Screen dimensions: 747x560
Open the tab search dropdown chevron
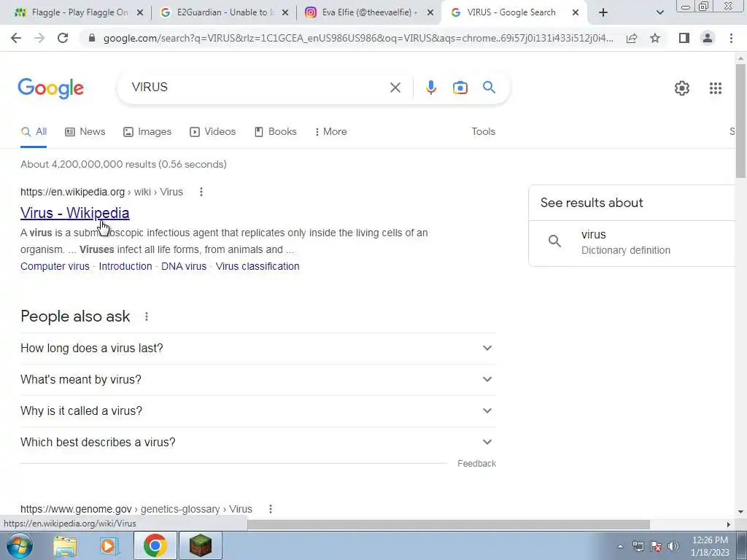tap(659, 13)
